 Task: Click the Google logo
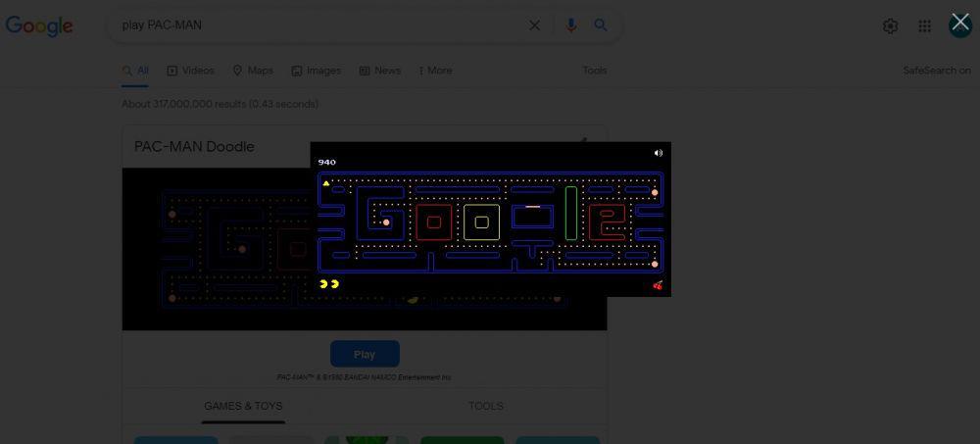pos(39,25)
